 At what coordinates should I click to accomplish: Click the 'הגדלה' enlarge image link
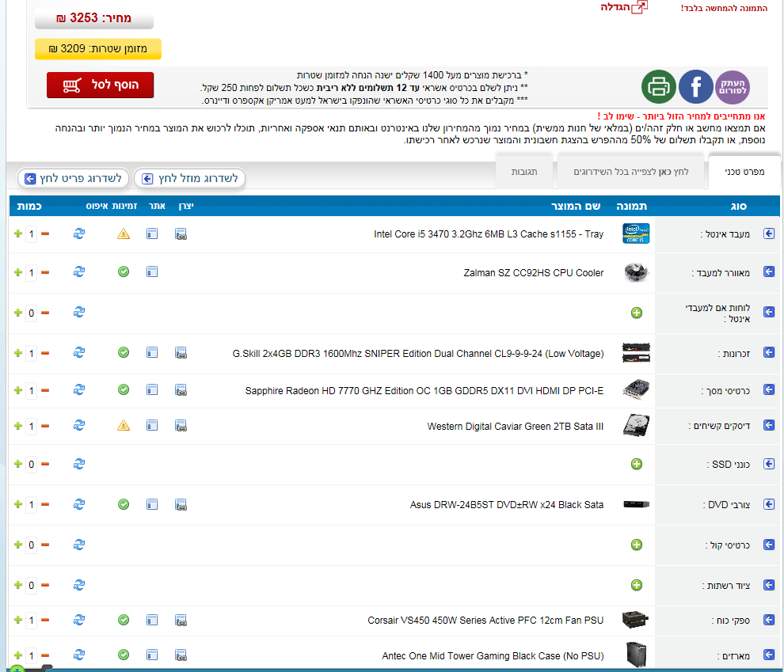tap(624, 7)
